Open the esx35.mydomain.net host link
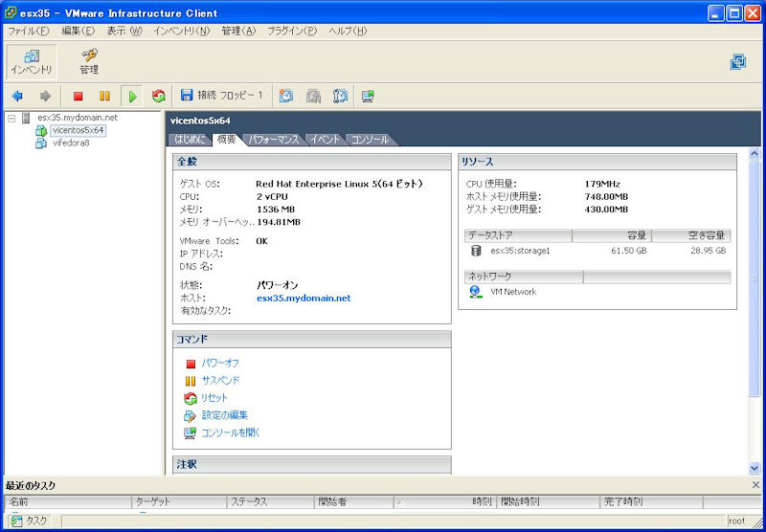 304,298
